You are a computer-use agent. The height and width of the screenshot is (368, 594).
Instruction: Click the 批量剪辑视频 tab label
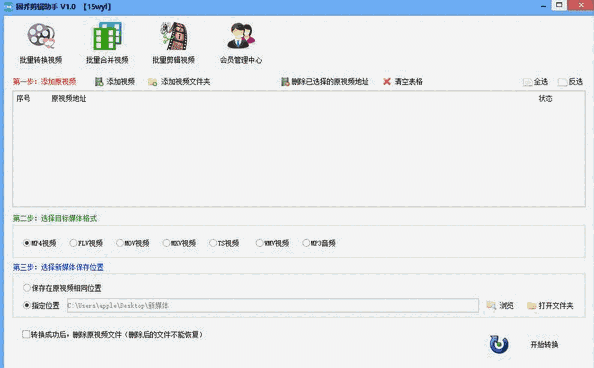click(x=174, y=60)
